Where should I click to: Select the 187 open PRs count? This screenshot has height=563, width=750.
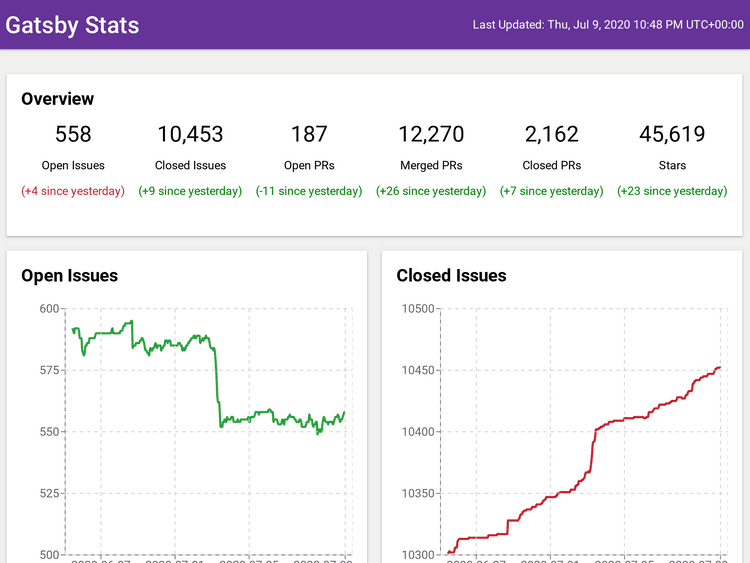[x=309, y=134]
